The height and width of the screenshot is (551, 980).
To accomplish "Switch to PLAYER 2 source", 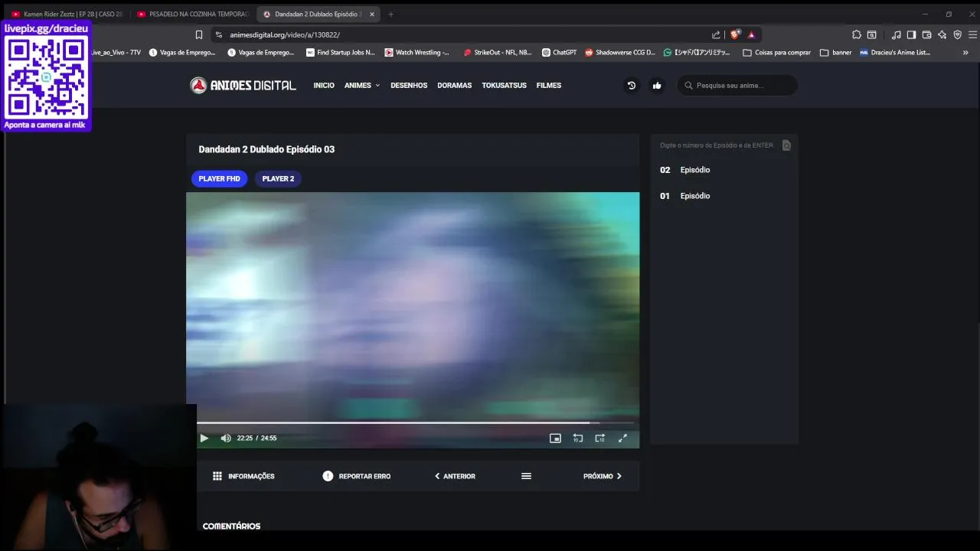I will [278, 178].
